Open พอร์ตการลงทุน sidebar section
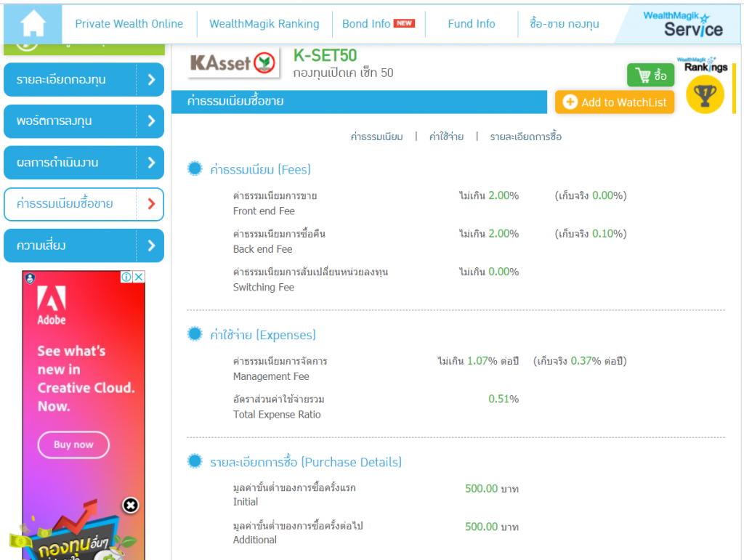The height and width of the screenshot is (560, 744). click(84, 121)
